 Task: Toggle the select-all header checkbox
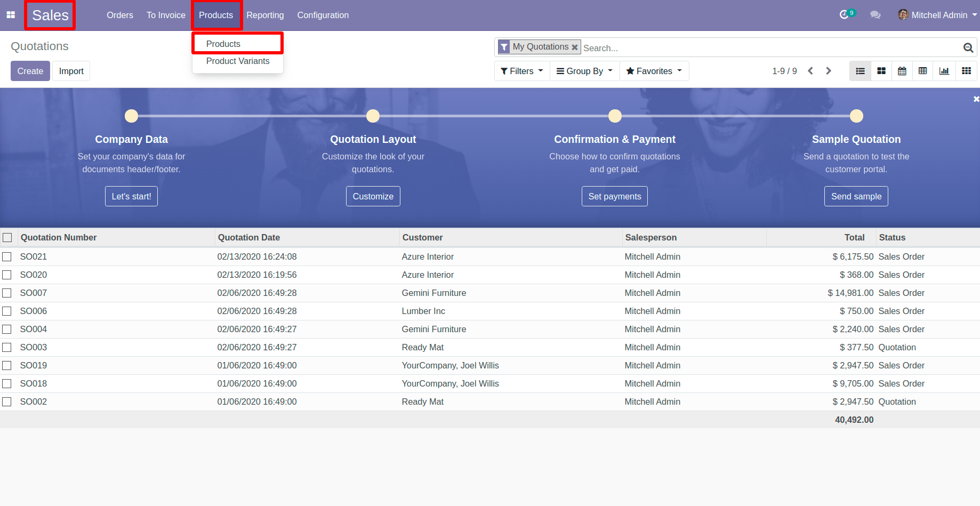pos(7,237)
